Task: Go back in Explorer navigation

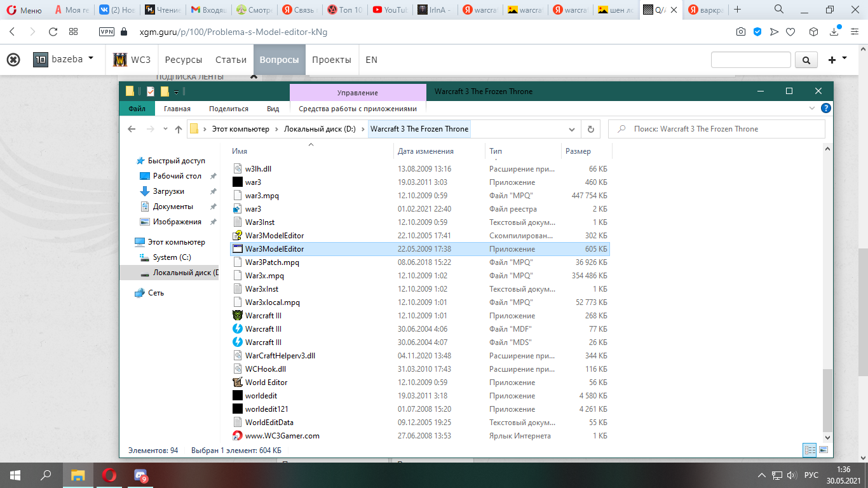Action: (132, 129)
